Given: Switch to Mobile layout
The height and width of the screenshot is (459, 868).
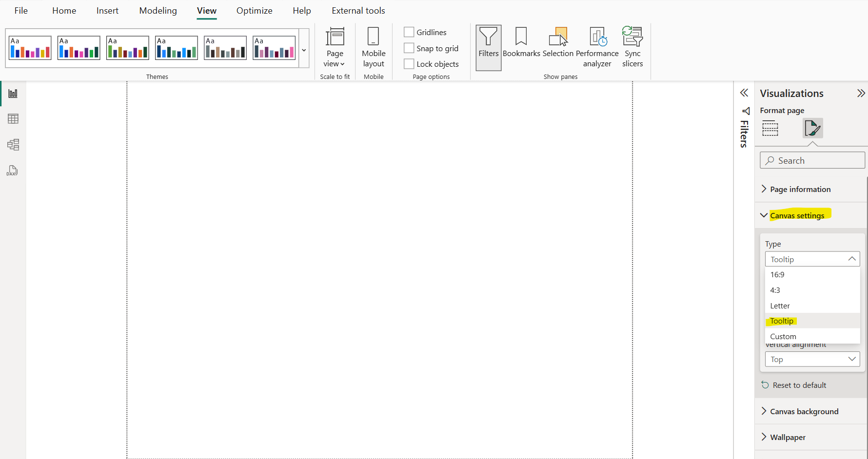Looking at the screenshot, I should point(374,48).
